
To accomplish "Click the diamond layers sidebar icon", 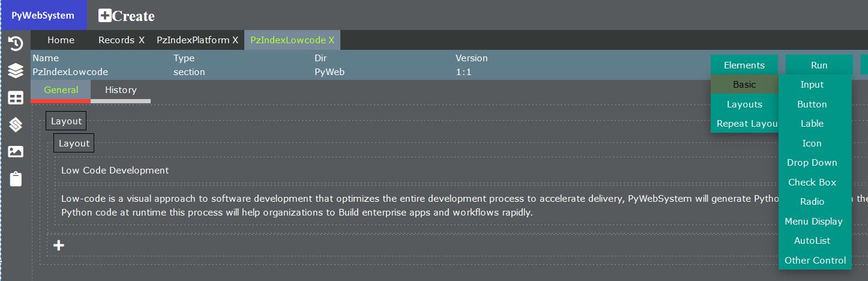I will pyautogui.click(x=16, y=125).
